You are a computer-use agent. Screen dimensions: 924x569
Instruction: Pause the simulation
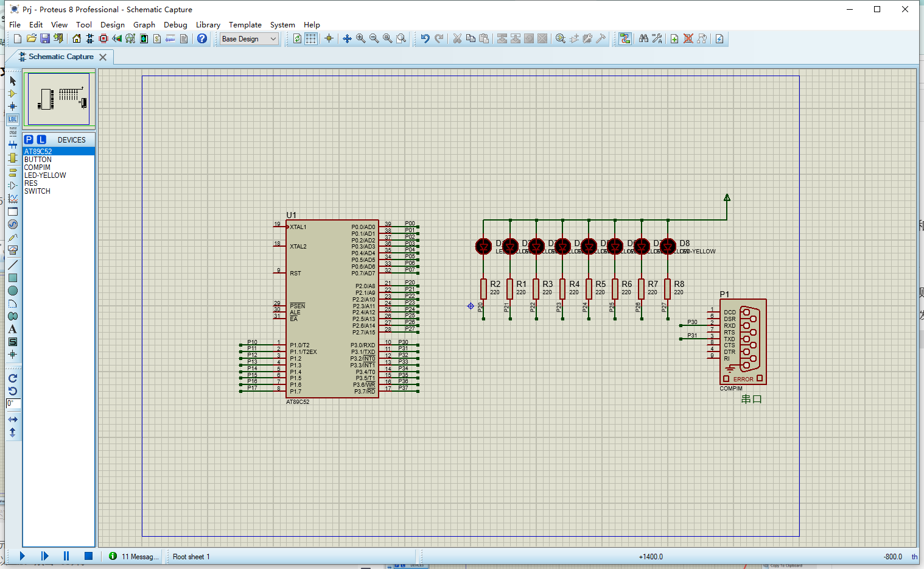66,556
